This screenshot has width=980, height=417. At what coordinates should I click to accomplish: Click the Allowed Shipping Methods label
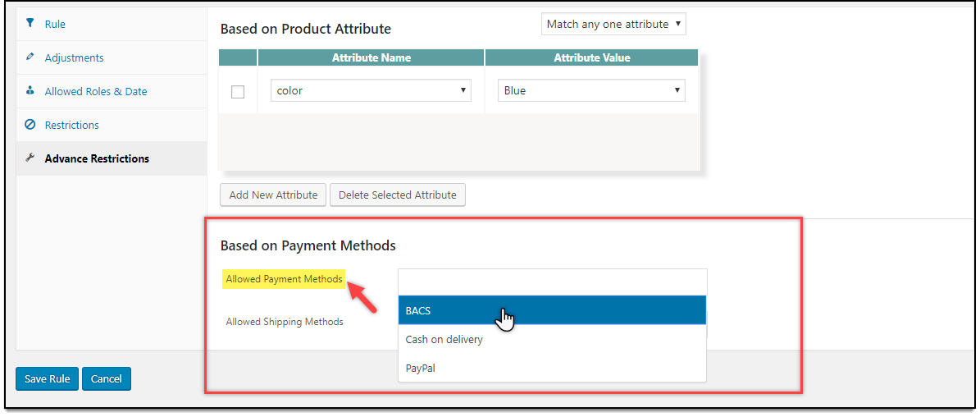point(285,322)
